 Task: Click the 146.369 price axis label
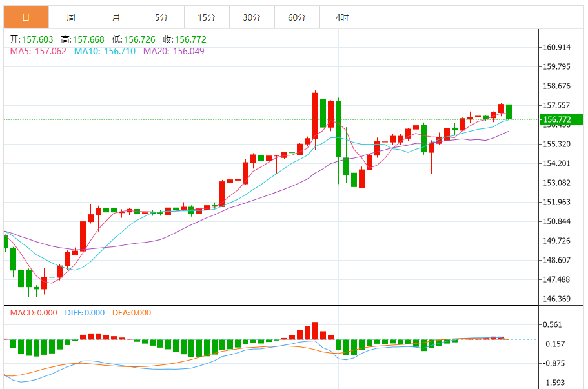pyautogui.click(x=557, y=299)
